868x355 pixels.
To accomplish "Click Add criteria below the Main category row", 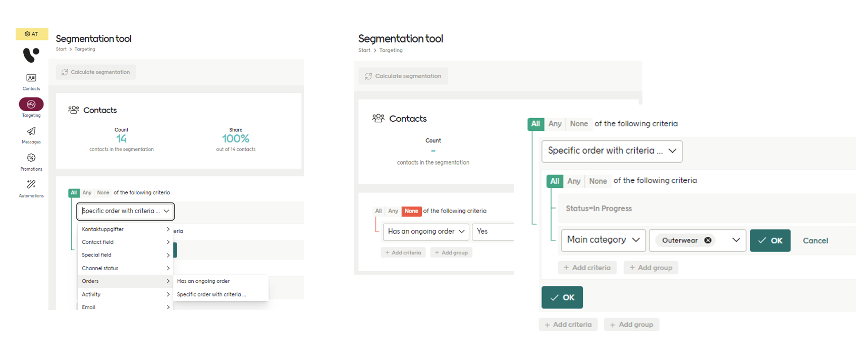I will pyautogui.click(x=587, y=268).
